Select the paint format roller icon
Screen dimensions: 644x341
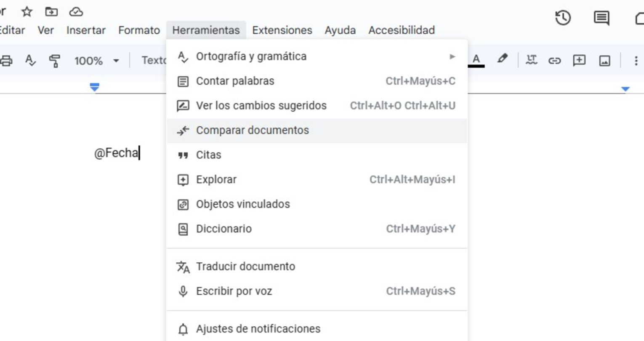coord(55,61)
